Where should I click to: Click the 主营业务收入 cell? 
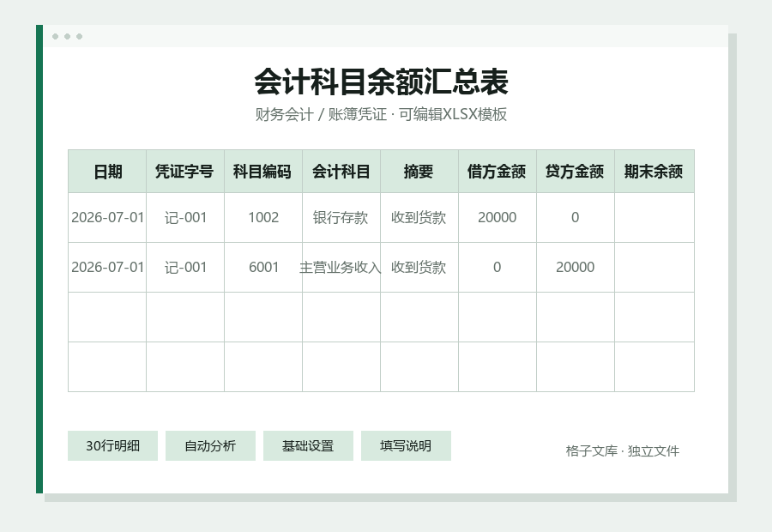pos(341,268)
